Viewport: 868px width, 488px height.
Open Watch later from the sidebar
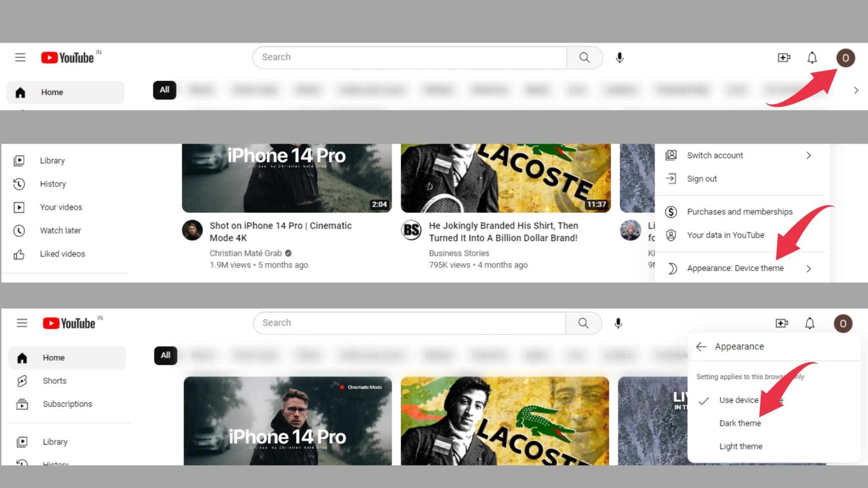coord(60,230)
